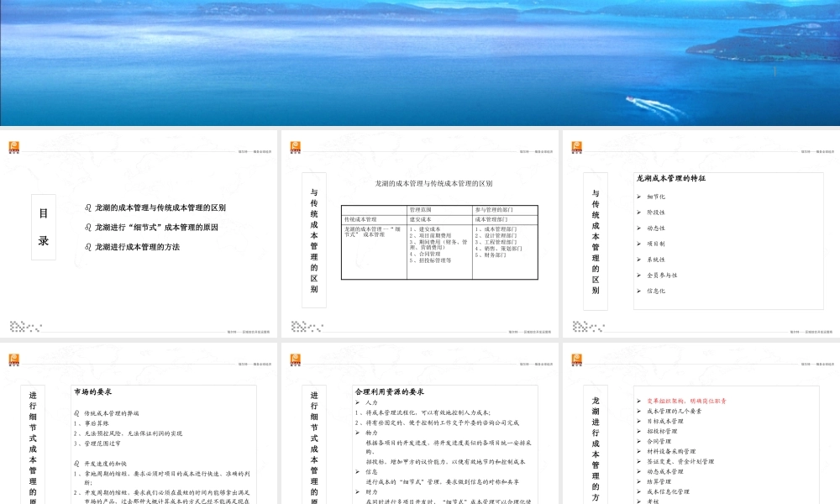Click the 龙湖的成本管理 细节式 row label cell

pyautogui.click(x=374, y=252)
